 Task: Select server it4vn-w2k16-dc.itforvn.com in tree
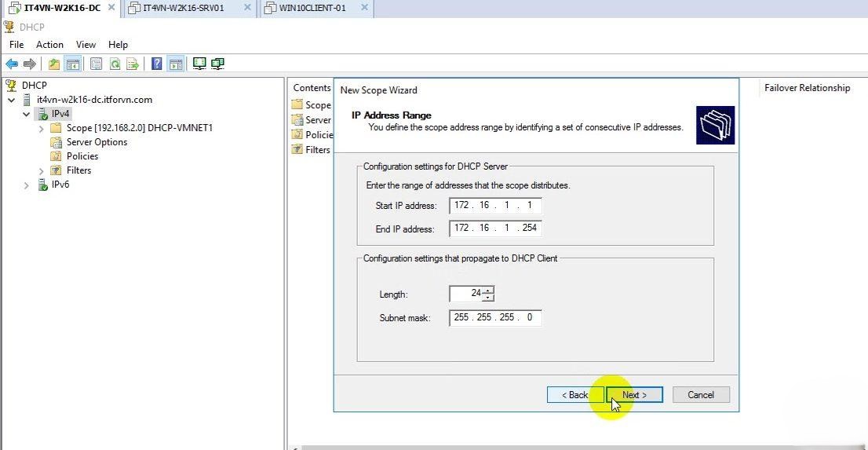click(x=94, y=100)
